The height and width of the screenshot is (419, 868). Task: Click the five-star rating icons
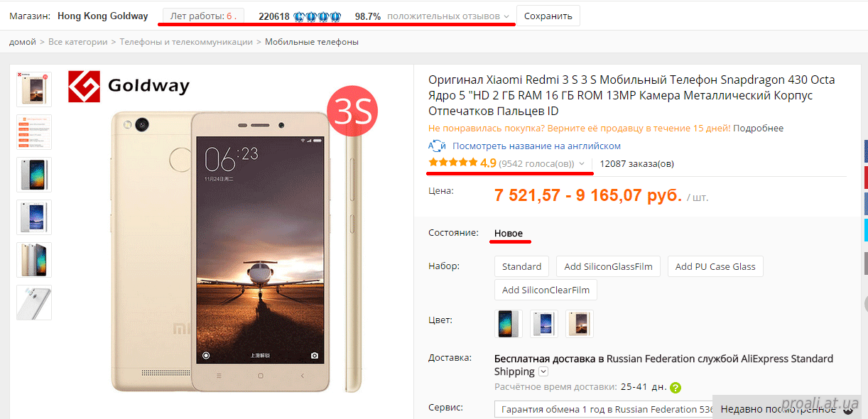tap(453, 163)
